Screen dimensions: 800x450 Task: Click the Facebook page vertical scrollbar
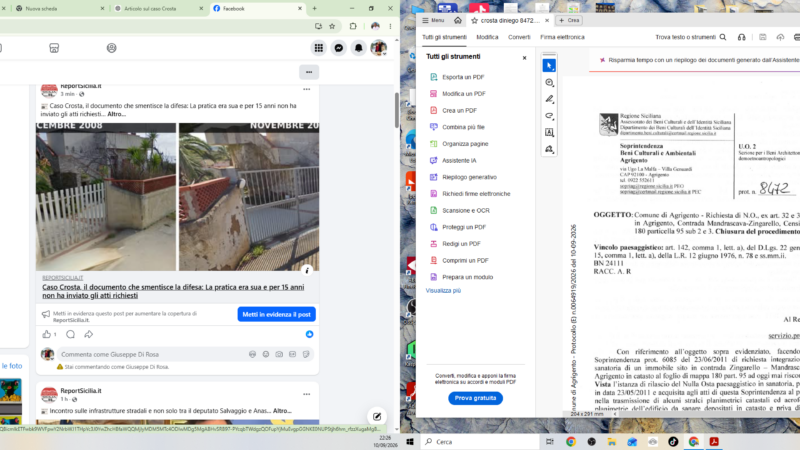(397, 110)
